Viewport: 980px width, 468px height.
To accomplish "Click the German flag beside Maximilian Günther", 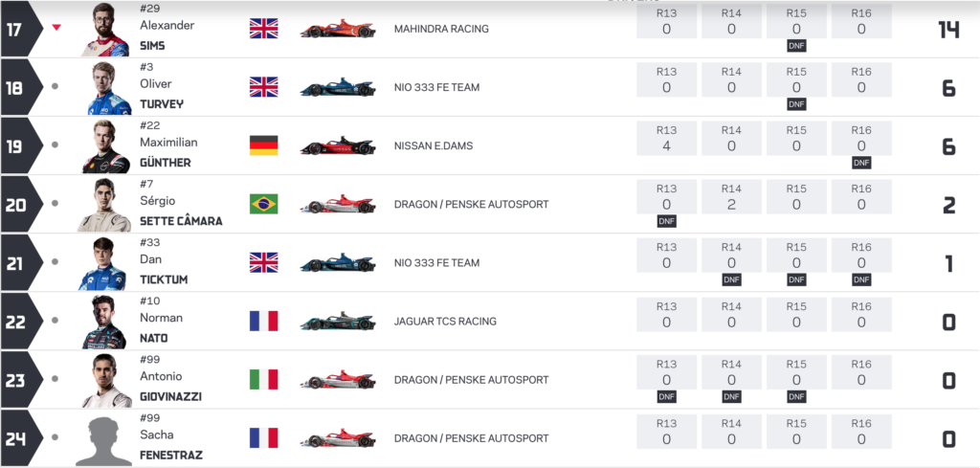I will tap(263, 145).
